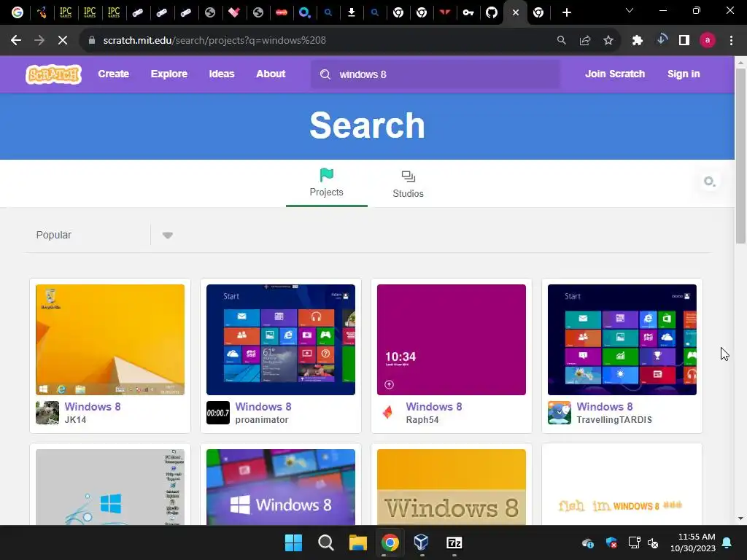This screenshot has width=747, height=560.
Task: Open the 3D cube app in taskbar
Action: point(422,542)
